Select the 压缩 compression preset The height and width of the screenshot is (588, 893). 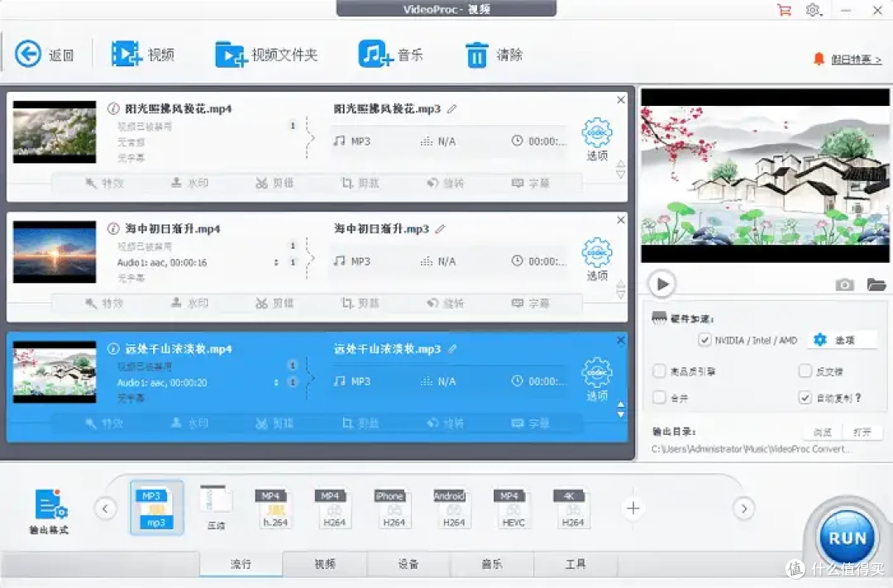point(217,508)
